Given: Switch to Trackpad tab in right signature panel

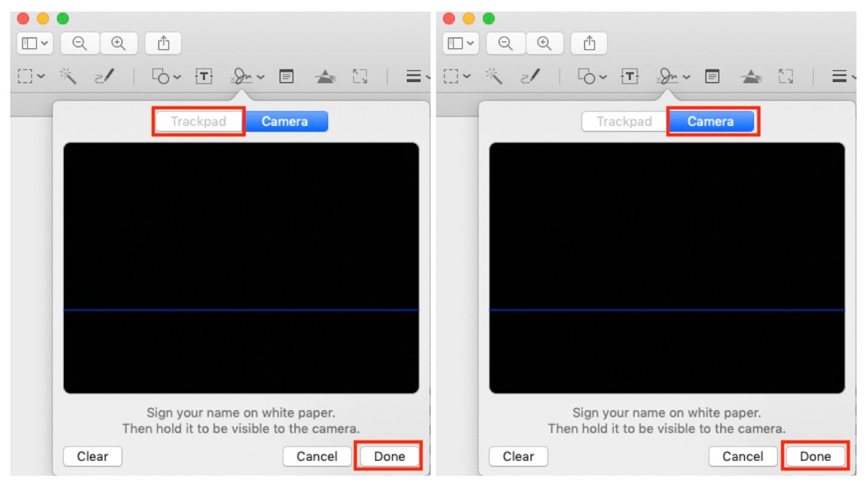Looking at the screenshot, I should click(624, 122).
